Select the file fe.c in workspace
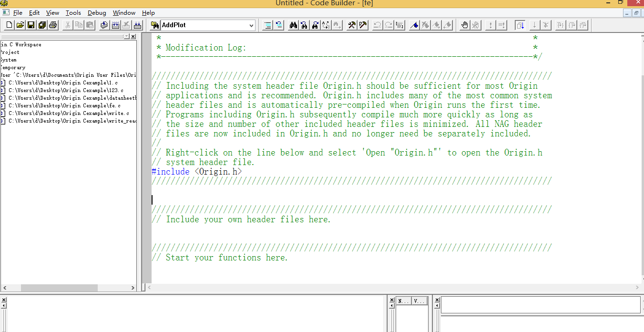 64,105
